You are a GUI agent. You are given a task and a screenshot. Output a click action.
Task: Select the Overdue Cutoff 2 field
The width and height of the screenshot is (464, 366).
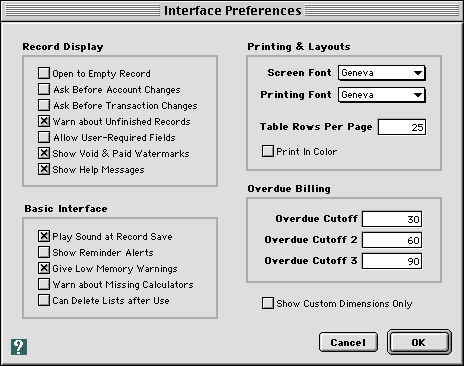coord(392,240)
